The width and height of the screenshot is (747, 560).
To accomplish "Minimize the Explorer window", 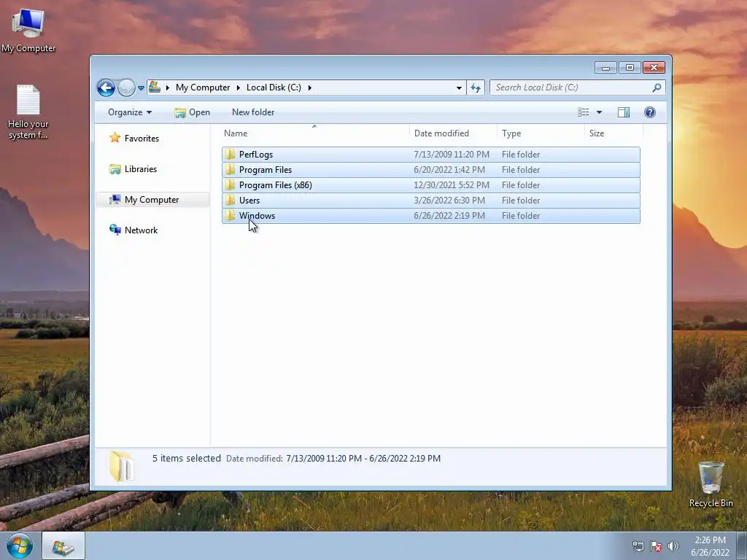I will point(606,68).
